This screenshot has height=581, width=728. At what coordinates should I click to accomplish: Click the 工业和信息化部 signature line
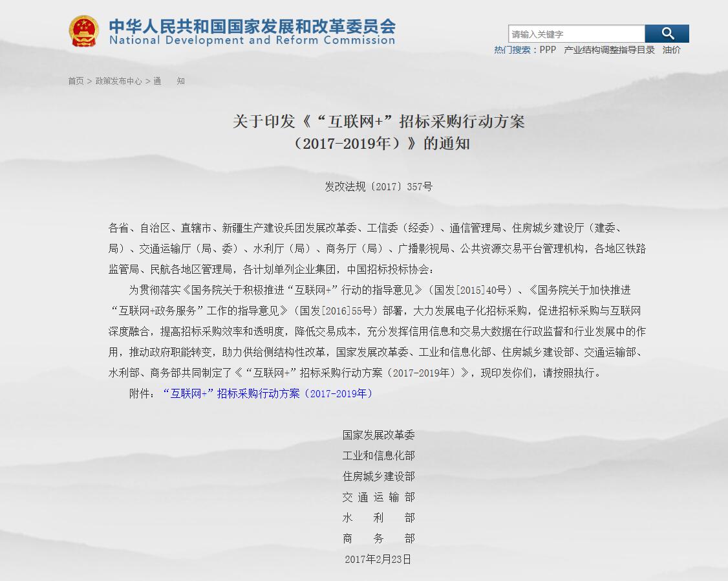pos(378,455)
